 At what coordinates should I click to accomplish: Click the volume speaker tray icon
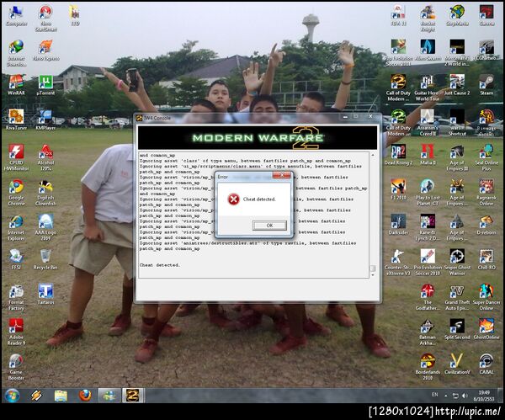coord(465,396)
